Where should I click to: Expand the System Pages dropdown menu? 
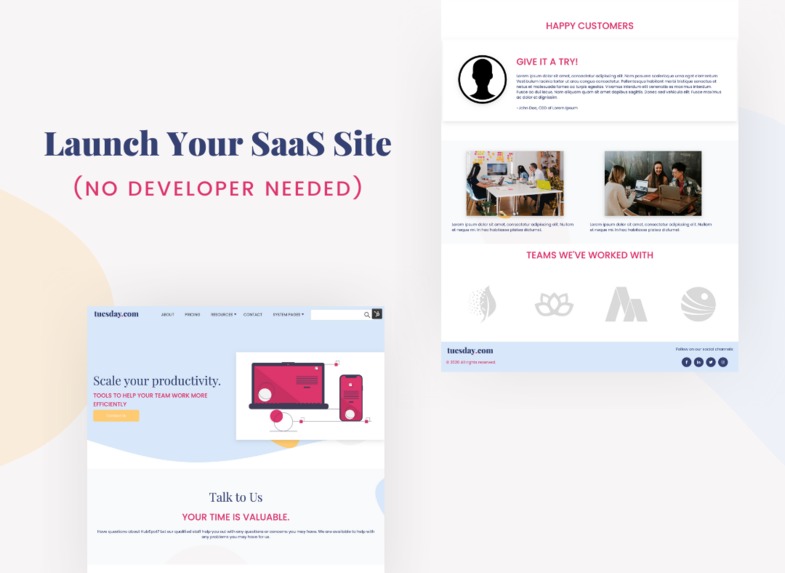[288, 314]
